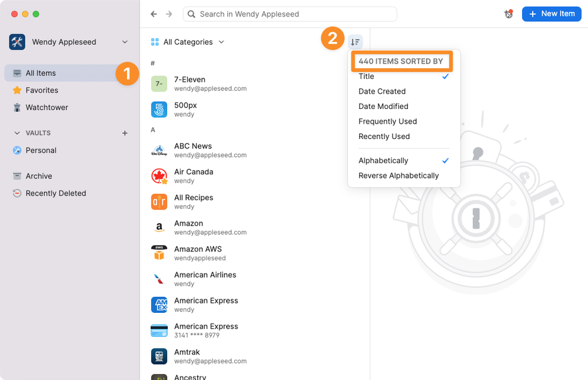Choose Reverse Alphabetically ordering

tap(398, 176)
